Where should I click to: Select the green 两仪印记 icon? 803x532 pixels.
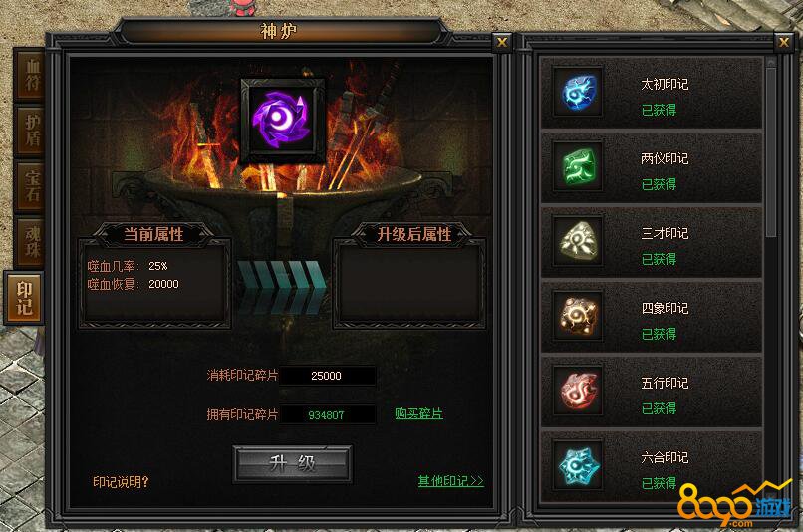click(x=578, y=167)
